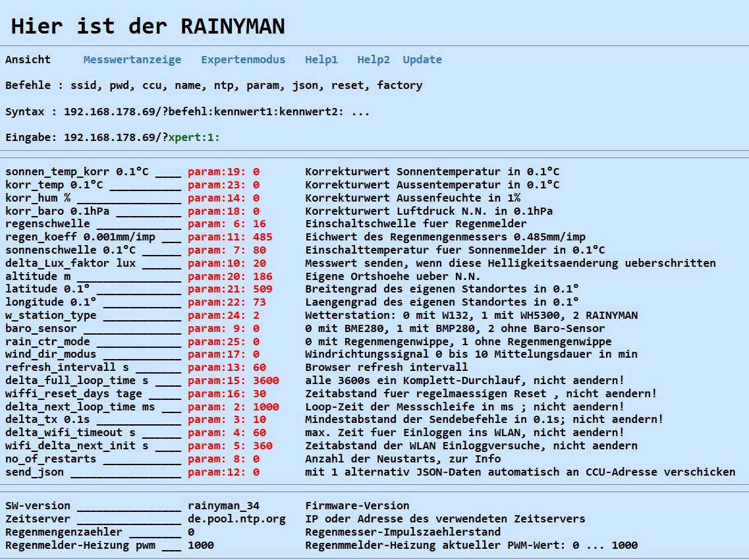Click the red 'param:24: 2' value

point(223,316)
